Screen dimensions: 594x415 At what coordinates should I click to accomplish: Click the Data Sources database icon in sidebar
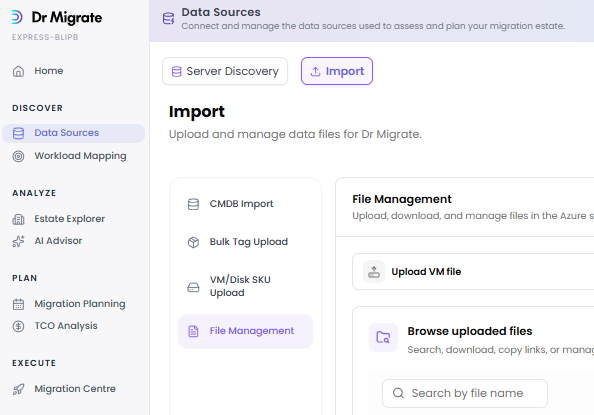pos(18,133)
